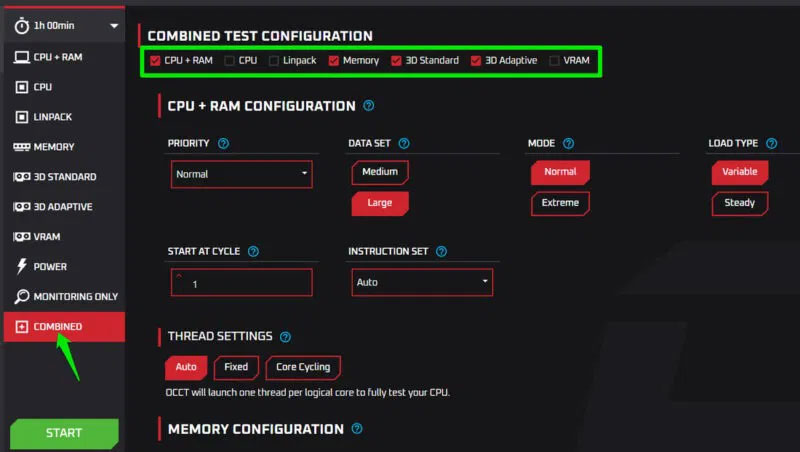Switch to CPU + RAM test tab
Viewport: 800px width, 452px height.
click(64, 57)
